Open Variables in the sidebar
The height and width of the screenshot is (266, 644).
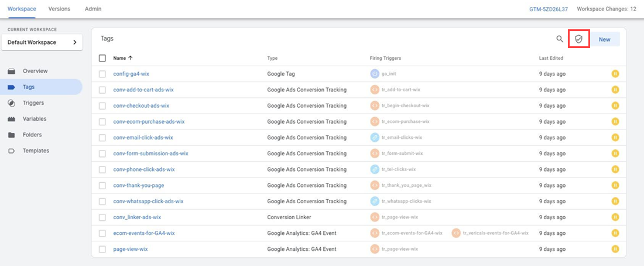pos(35,119)
